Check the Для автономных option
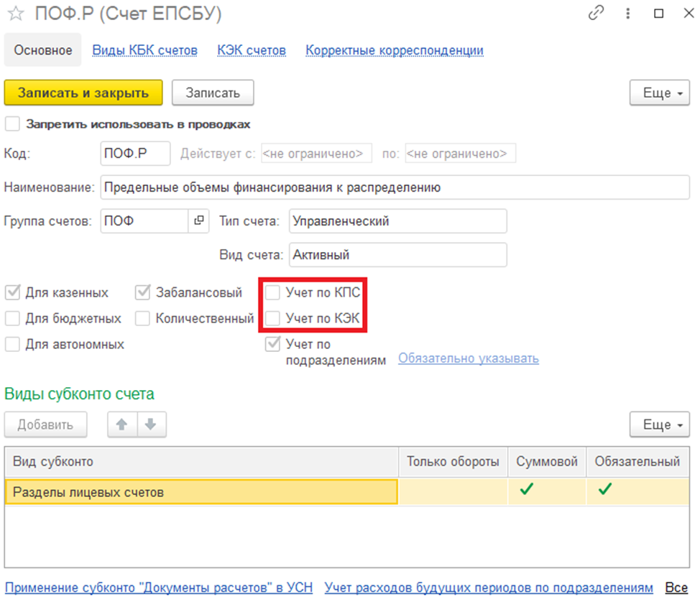Viewport: 700px width, 599px height. [x=12, y=344]
